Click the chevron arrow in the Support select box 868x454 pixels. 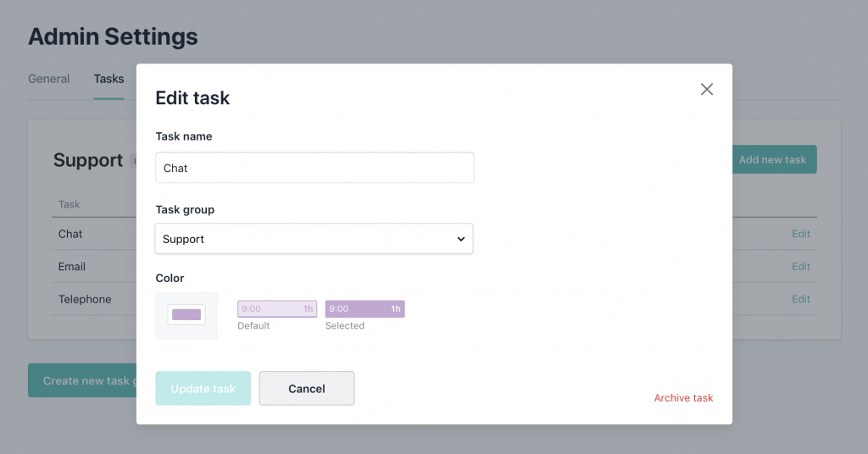(461, 239)
